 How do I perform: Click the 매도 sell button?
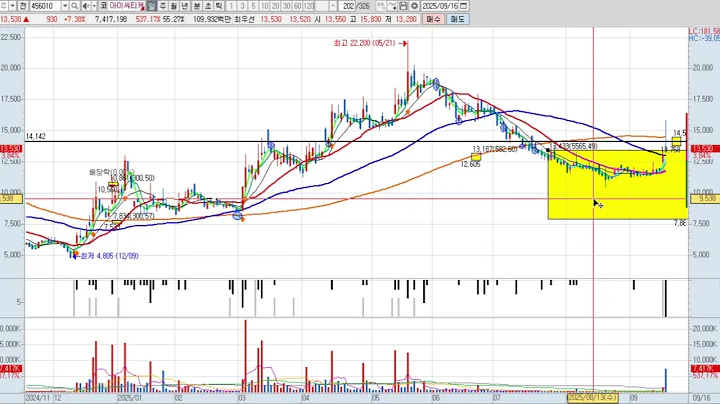point(457,19)
